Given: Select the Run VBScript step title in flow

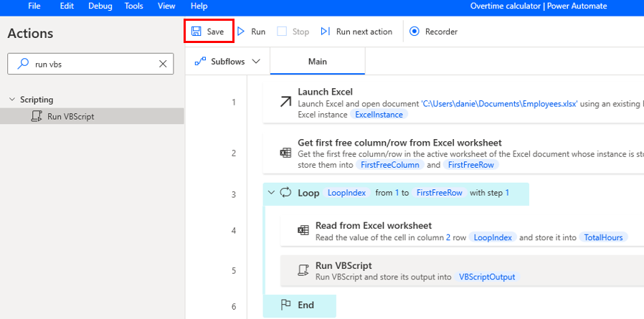Looking at the screenshot, I should click(x=344, y=265).
